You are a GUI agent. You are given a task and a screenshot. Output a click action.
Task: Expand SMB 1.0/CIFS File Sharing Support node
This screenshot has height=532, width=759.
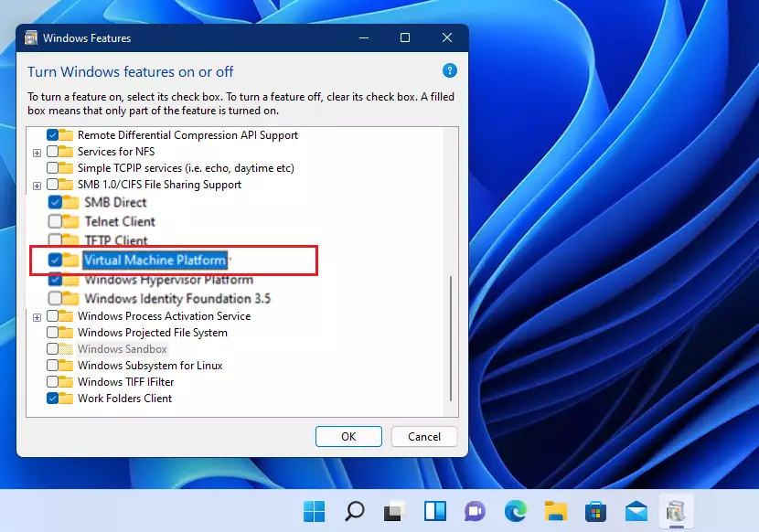pos(37,186)
